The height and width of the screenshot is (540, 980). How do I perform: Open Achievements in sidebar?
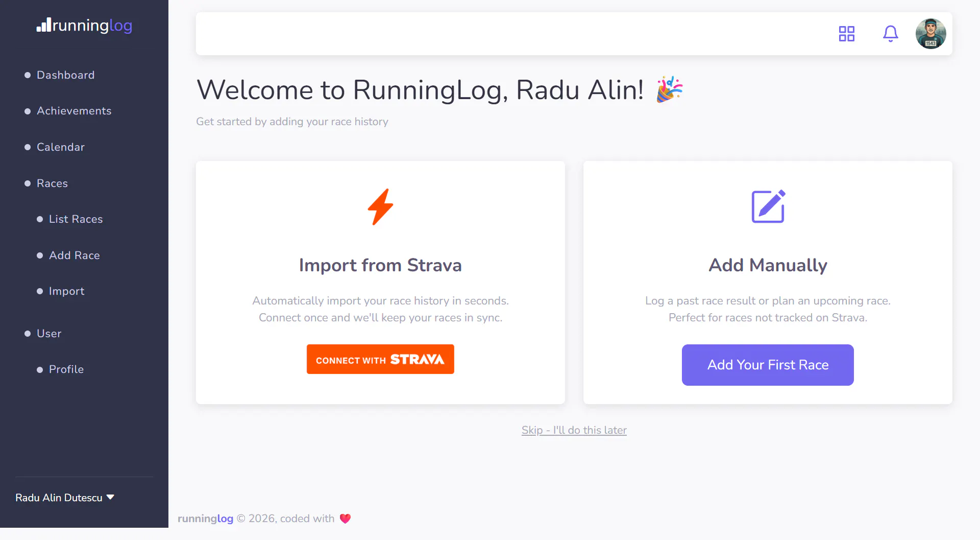74,111
